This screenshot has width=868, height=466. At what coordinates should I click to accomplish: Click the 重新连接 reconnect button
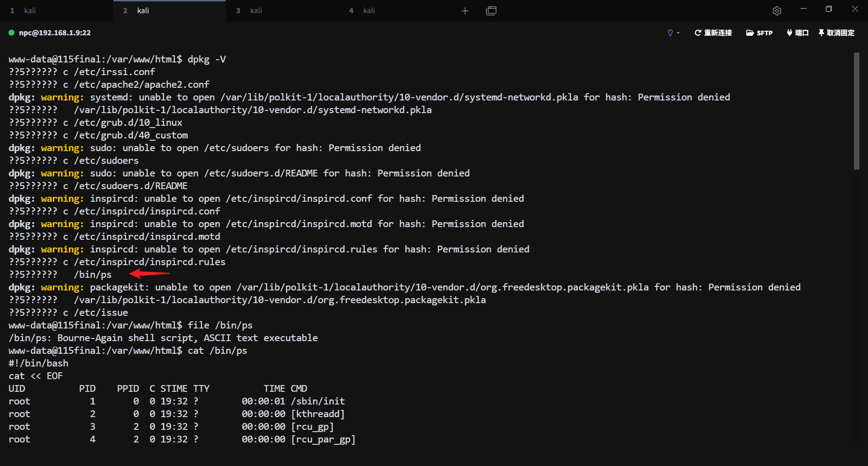pyautogui.click(x=713, y=33)
